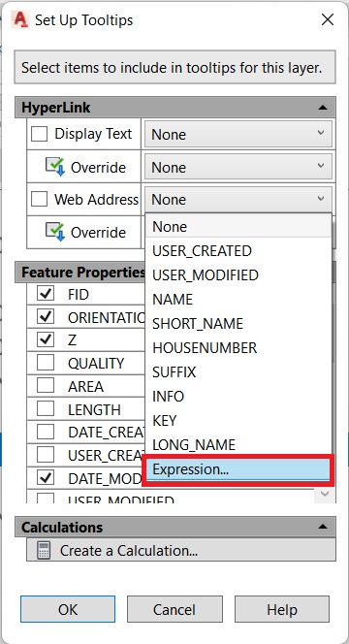Collapse the HyperLink section arrow
Screen dimensions: 349x644
[x=323, y=108]
